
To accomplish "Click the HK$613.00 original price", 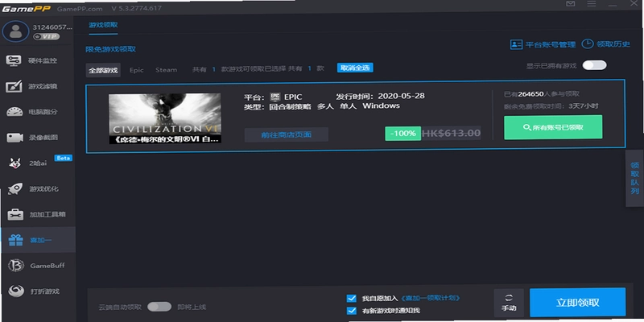I will (451, 133).
